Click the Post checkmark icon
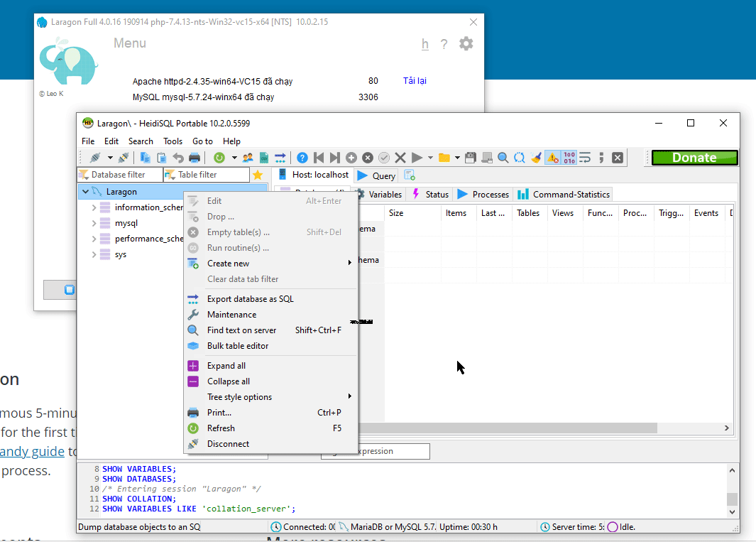This screenshot has height=542, width=756. click(384, 157)
